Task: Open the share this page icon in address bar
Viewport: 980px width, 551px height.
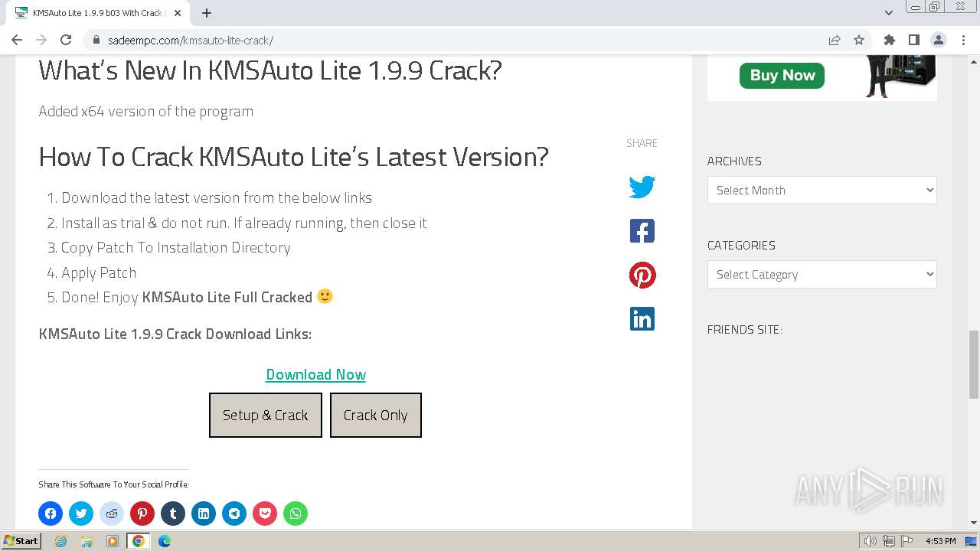Action: [x=835, y=40]
